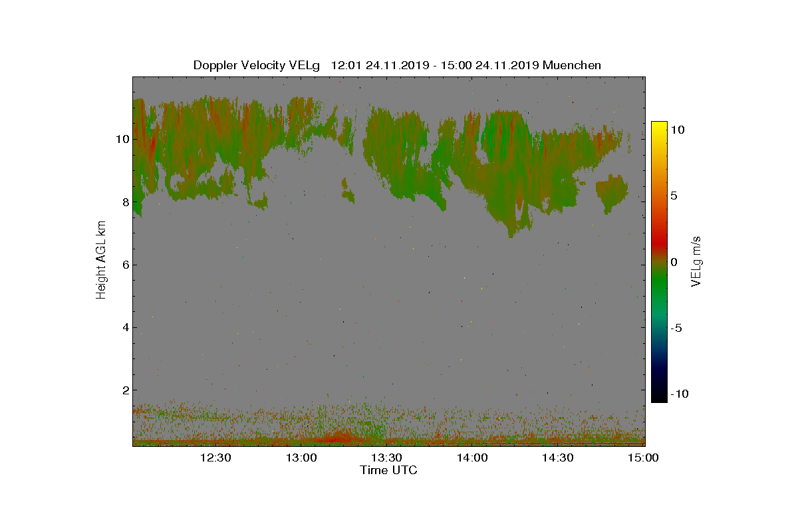Click the 13:00 time tick label
Screen dimensions: 798x532
pos(301,458)
